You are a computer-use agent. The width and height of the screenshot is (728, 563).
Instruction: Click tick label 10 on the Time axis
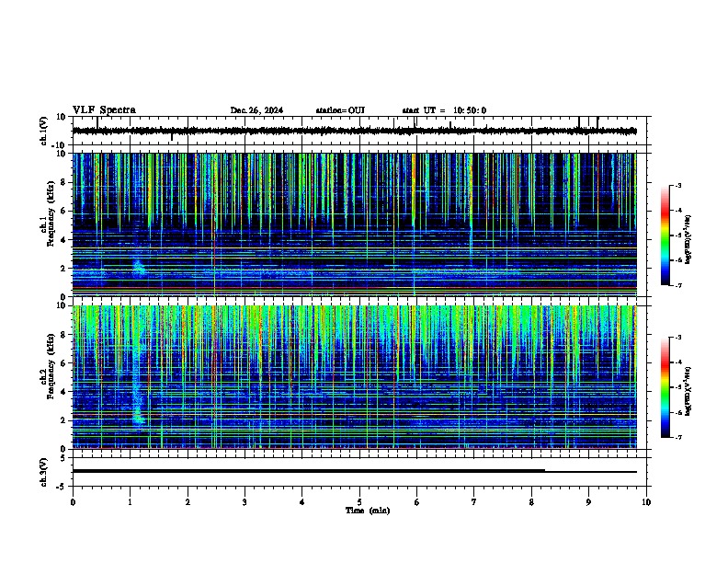tap(646, 502)
